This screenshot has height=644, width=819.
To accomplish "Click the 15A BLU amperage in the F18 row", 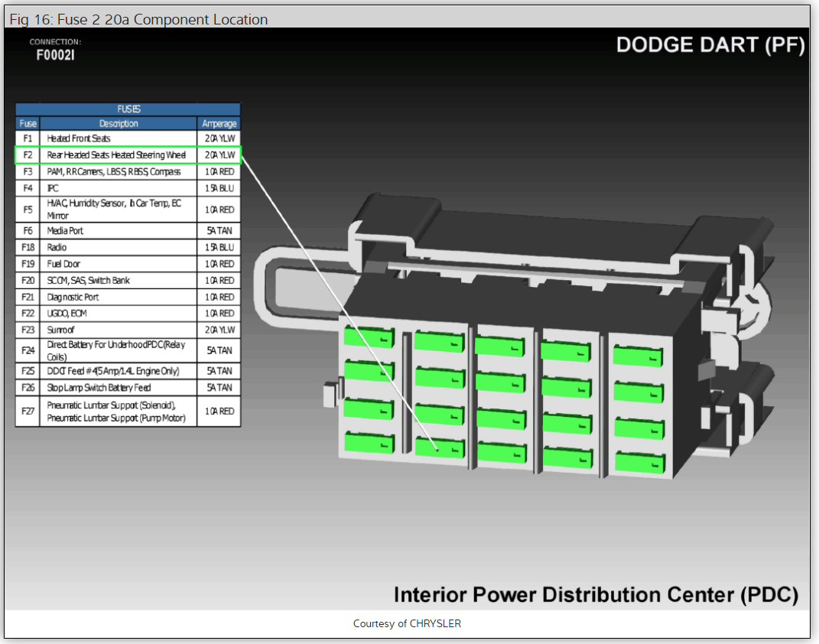I will click(x=219, y=247).
